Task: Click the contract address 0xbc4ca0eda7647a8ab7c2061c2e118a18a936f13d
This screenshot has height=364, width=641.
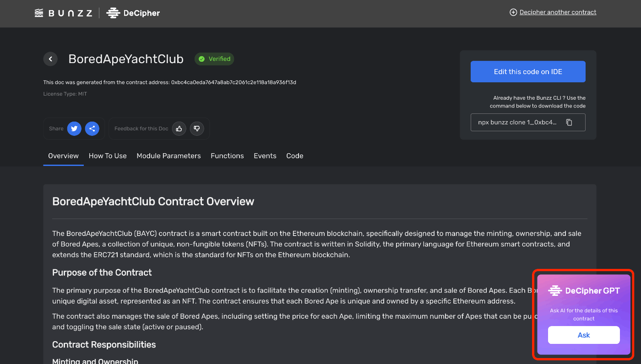Action: (x=234, y=82)
